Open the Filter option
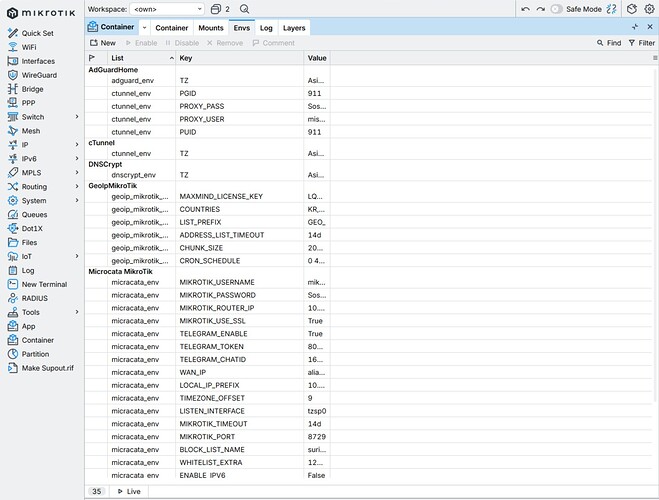The image size is (659, 500). click(641, 43)
